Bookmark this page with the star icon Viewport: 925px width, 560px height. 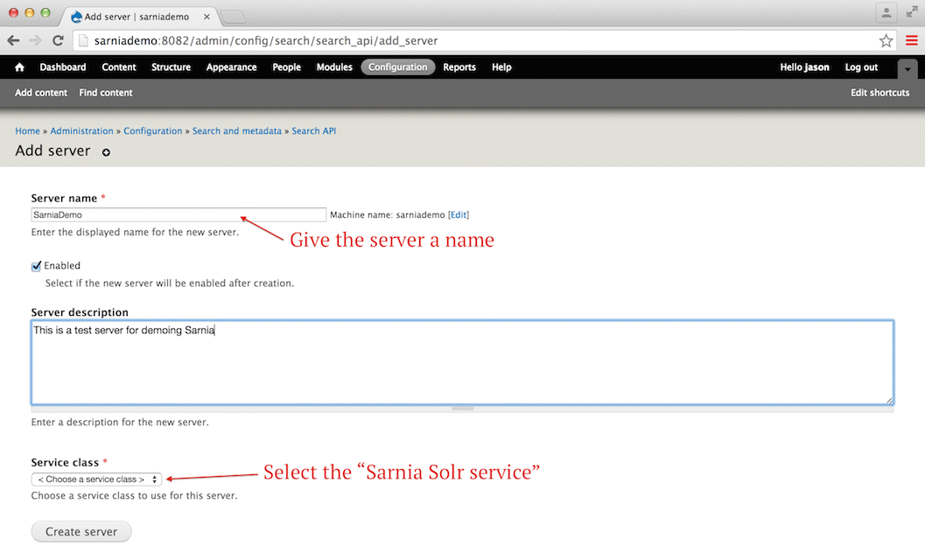pyautogui.click(x=886, y=40)
